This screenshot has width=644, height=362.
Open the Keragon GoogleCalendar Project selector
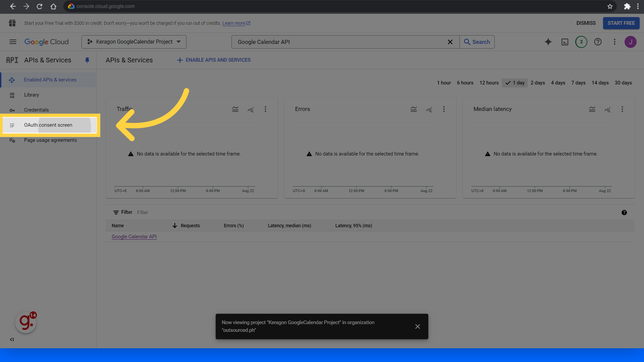pyautogui.click(x=134, y=42)
